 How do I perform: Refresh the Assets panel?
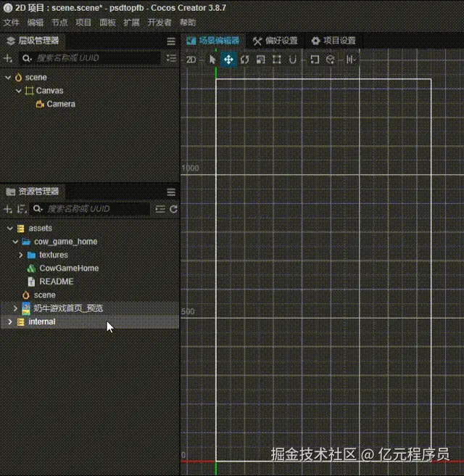173,209
